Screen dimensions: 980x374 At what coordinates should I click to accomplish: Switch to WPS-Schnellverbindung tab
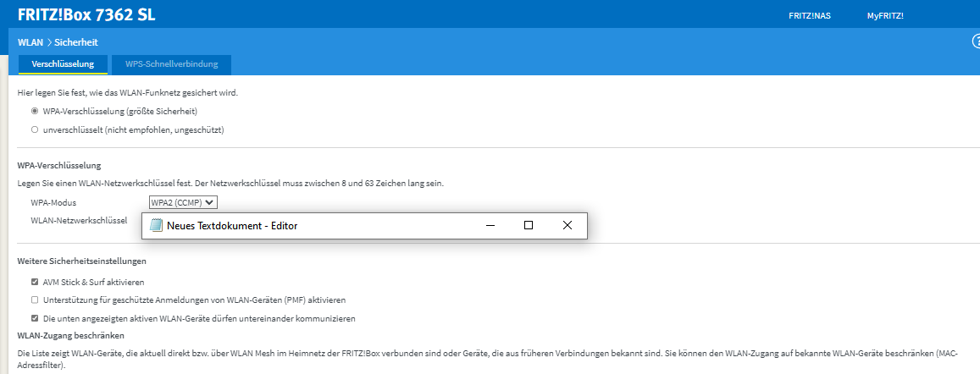[x=171, y=64]
